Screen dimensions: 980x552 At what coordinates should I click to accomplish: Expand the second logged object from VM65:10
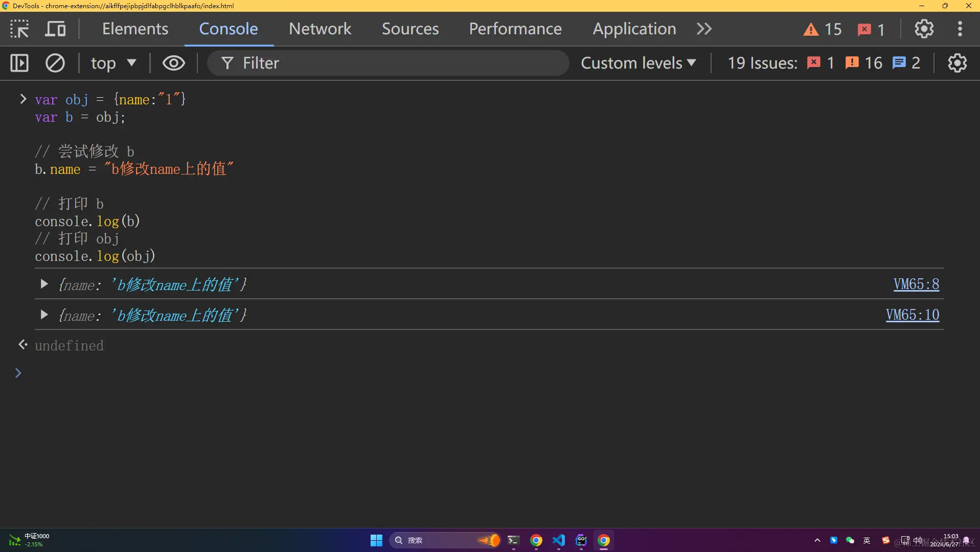pyautogui.click(x=44, y=315)
